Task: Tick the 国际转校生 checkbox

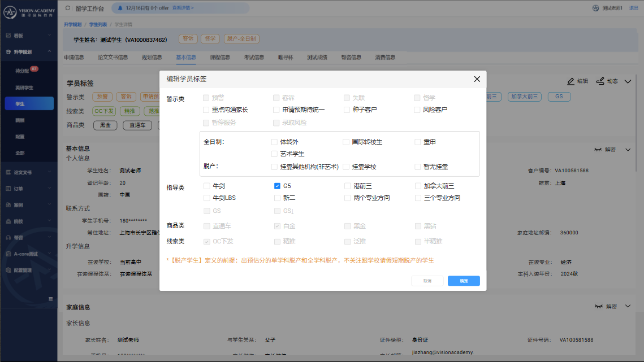Action: pos(346,142)
